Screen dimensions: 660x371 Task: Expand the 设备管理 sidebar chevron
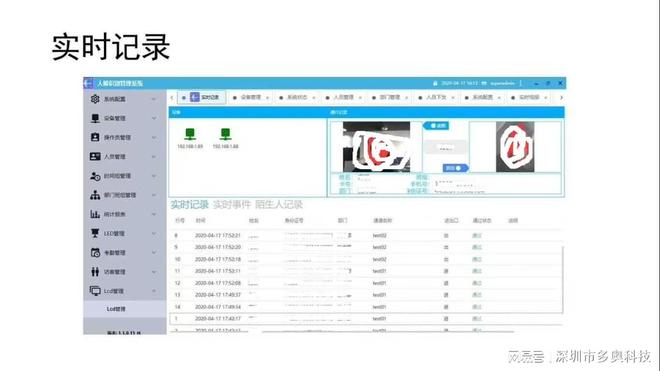[x=154, y=118]
